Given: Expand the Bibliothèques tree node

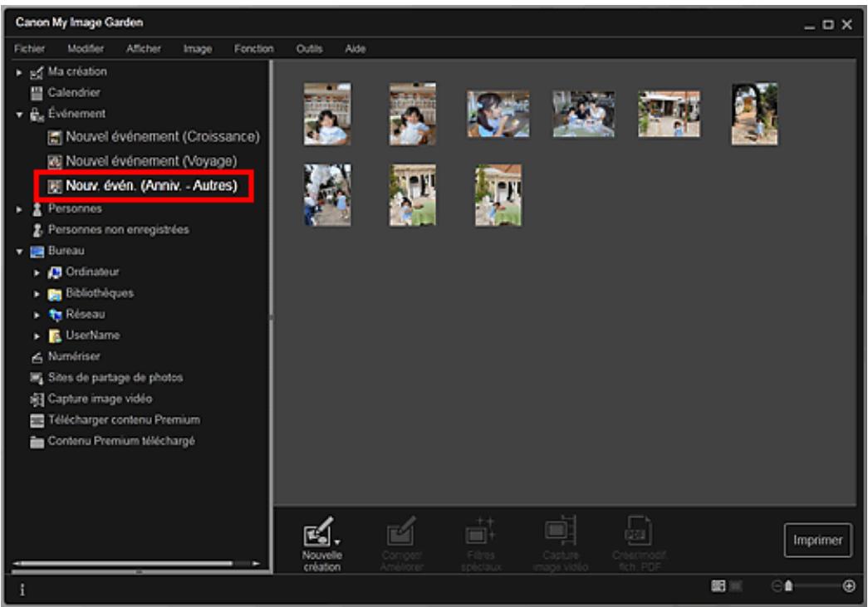Looking at the screenshot, I should pyautogui.click(x=37, y=294).
